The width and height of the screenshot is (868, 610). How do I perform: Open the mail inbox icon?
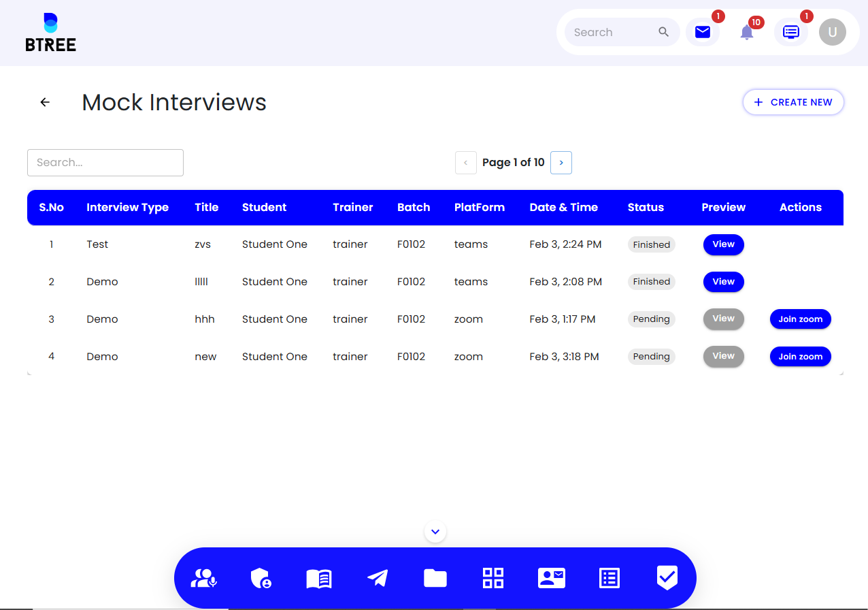pos(703,32)
